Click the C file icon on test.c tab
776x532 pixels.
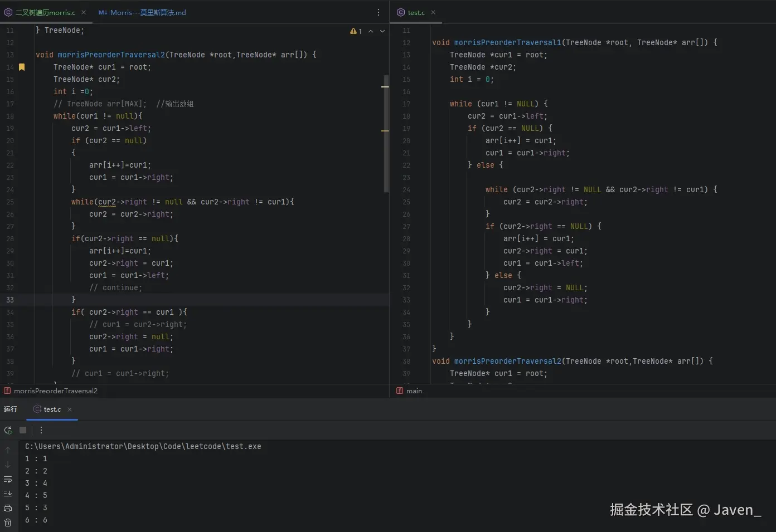[401, 12]
